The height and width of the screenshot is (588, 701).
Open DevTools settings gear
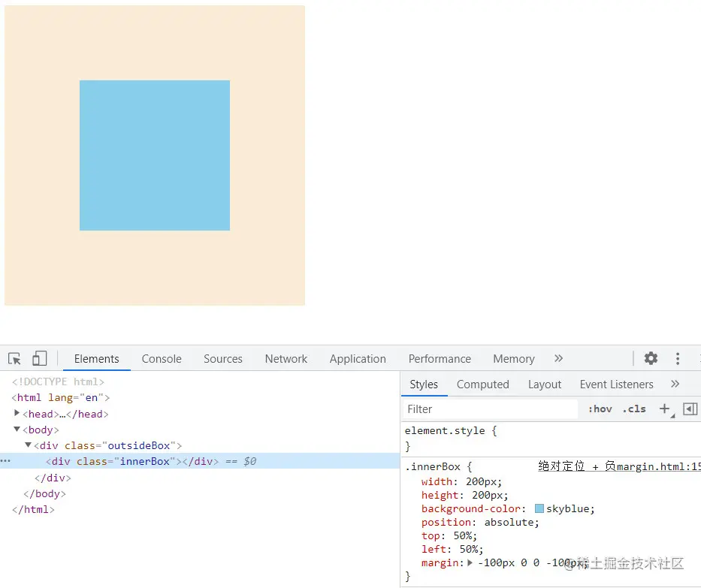point(651,358)
